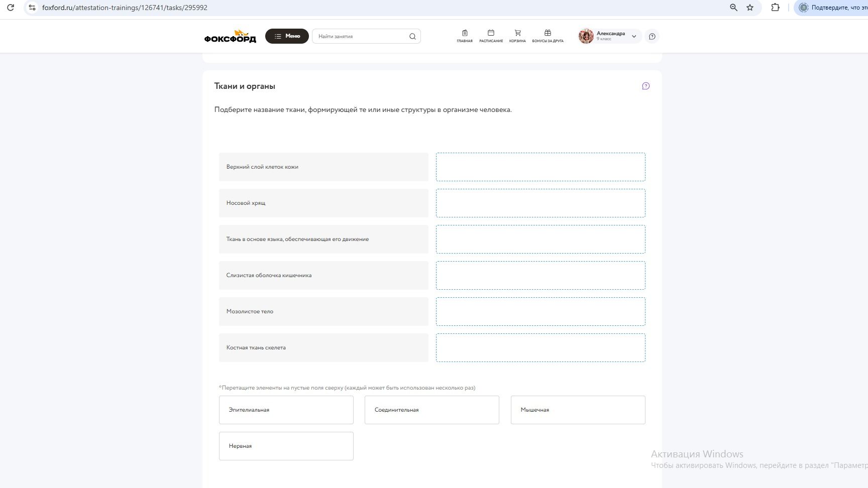Select the Соединительная answer tile
Image resolution: width=868 pixels, height=488 pixels.
[432, 410]
